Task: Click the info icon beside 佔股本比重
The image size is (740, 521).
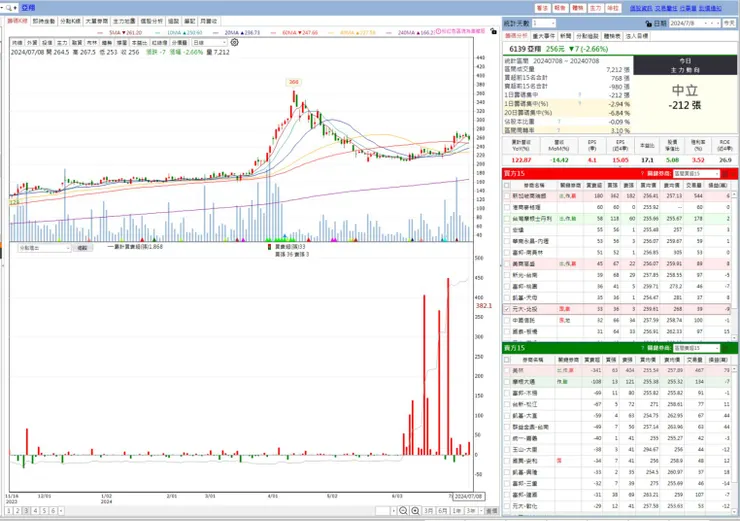Action: point(559,121)
